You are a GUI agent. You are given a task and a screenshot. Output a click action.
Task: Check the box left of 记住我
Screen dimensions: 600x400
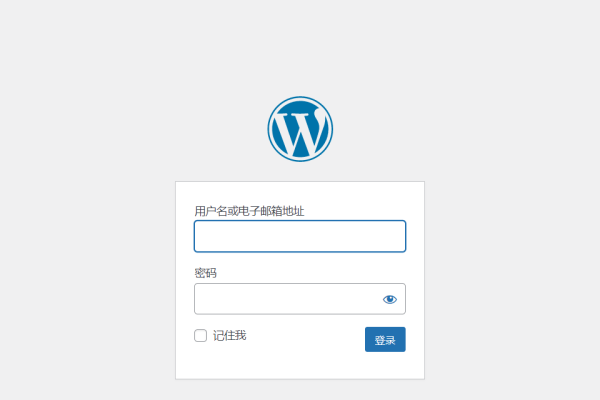tap(201, 335)
